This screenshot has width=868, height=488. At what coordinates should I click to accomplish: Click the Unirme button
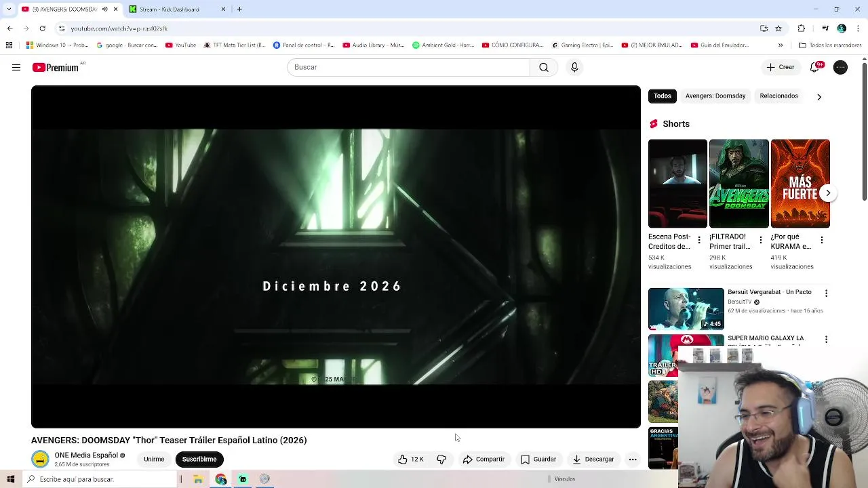[154, 459]
